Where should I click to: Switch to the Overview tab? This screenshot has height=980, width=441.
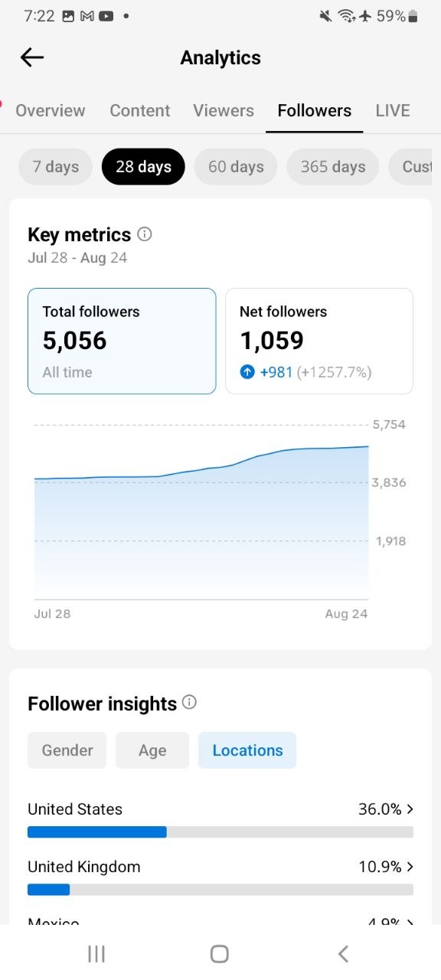[51, 110]
